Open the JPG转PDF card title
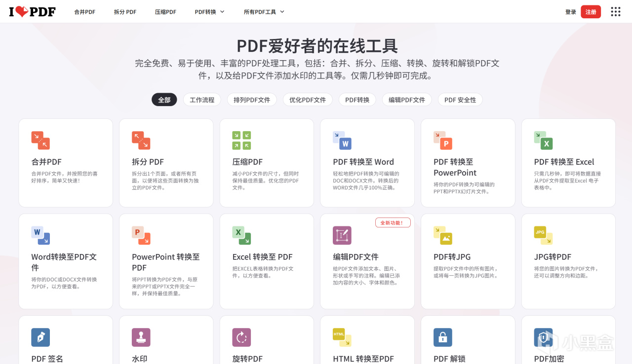632x364 pixels. coord(553,257)
